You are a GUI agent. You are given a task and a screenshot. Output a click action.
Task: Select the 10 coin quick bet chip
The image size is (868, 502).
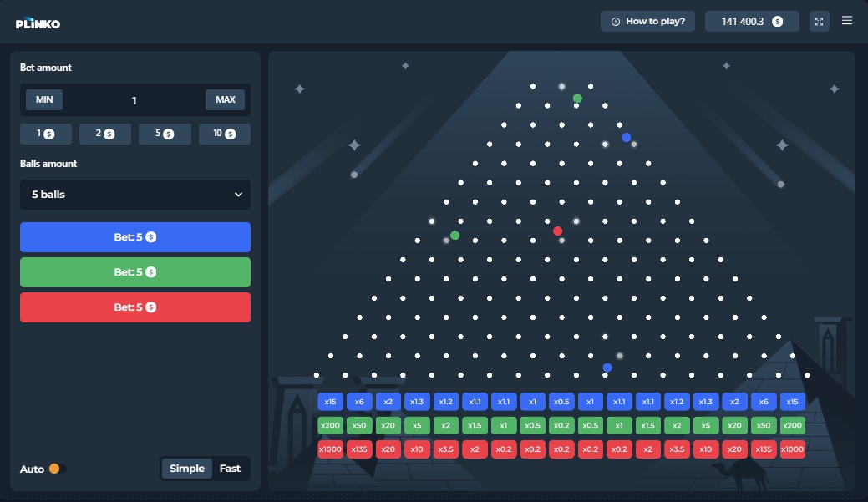(224, 134)
